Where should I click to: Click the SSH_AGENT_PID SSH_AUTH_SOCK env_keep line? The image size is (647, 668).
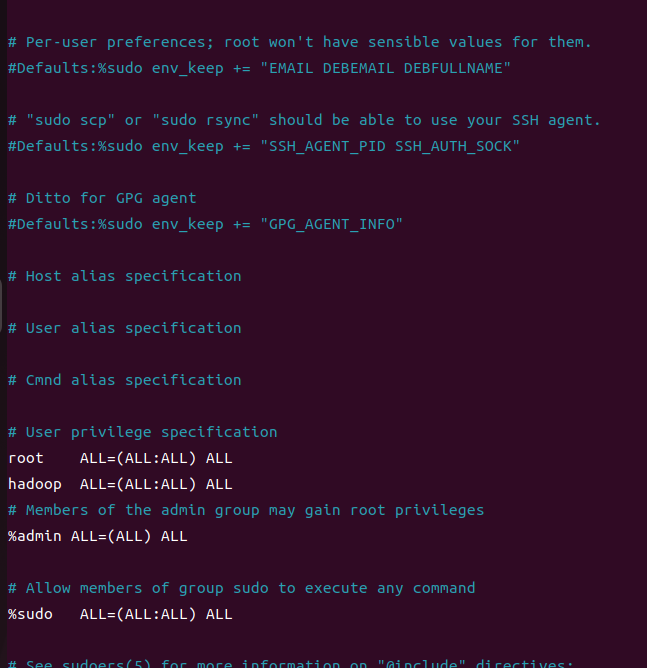264,146
